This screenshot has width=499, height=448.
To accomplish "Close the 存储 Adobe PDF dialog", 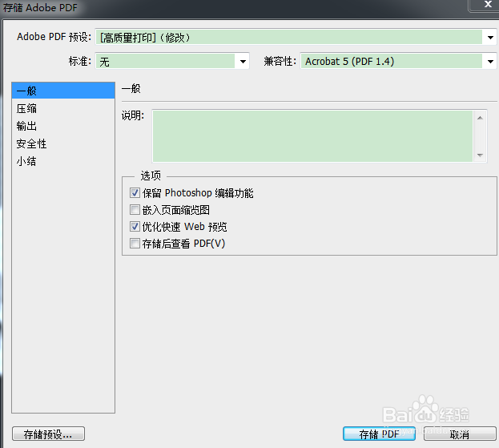I will click(487, 5).
